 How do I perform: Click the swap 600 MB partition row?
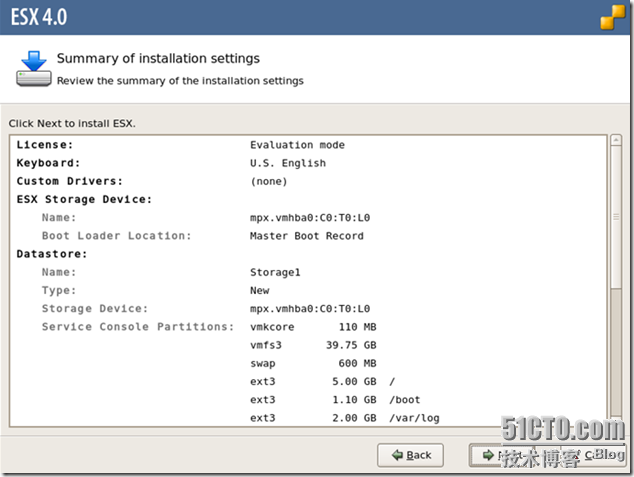(x=313, y=363)
